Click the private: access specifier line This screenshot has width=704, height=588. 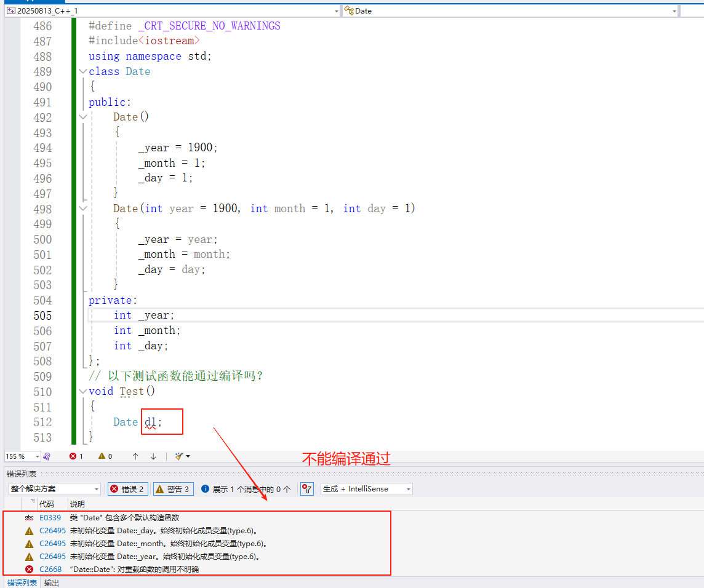113,300
